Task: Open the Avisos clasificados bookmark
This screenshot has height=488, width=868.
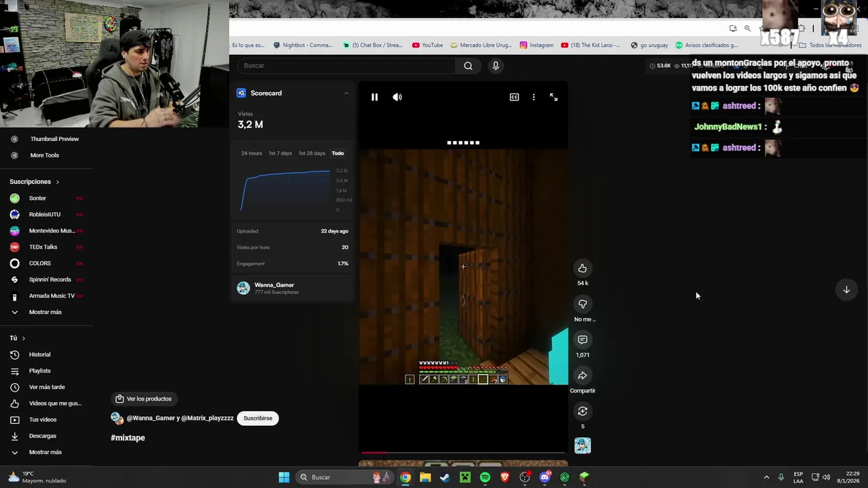Action: 707,45
